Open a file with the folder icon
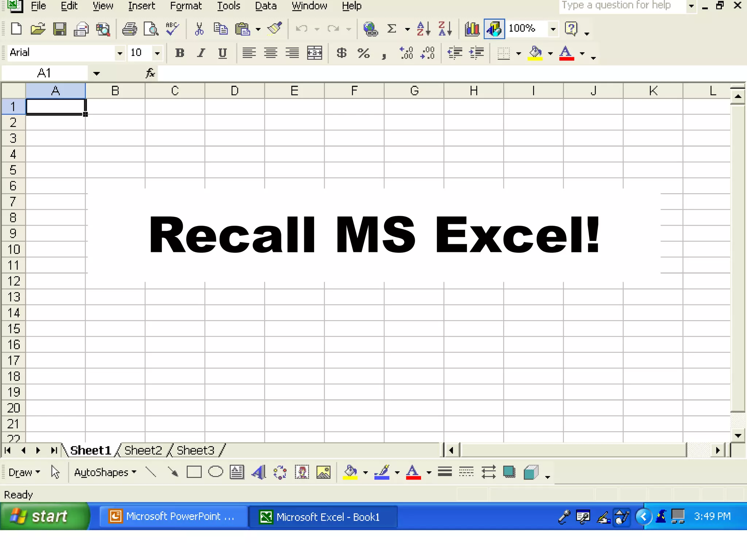Screen dimensions: 747x560 (x=38, y=29)
